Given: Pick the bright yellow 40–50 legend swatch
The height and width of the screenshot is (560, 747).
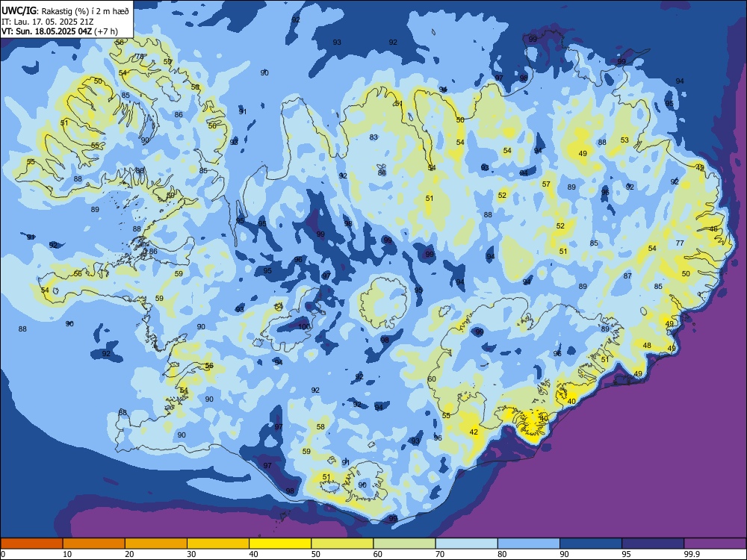Looking at the screenshot, I should click(x=280, y=544).
